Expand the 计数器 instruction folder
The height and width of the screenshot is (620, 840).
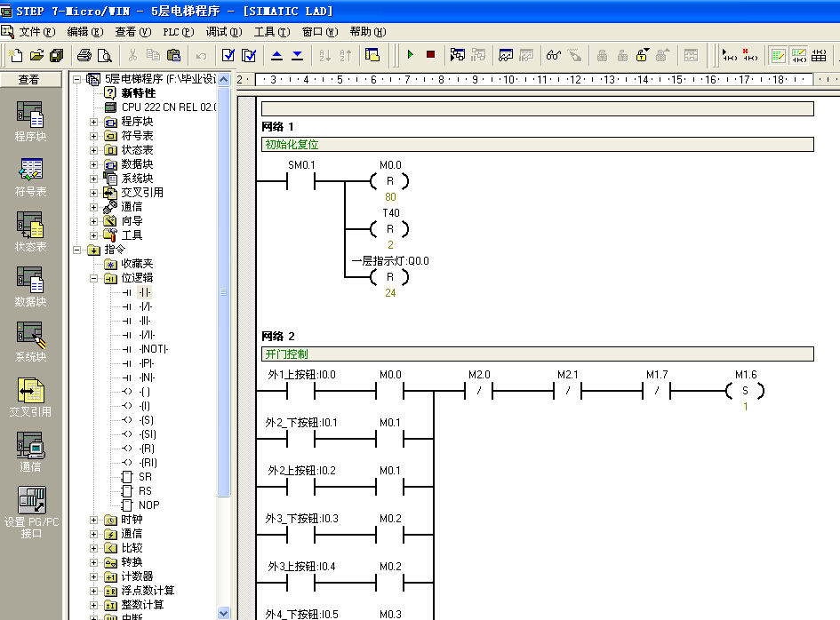tap(93, 576)
